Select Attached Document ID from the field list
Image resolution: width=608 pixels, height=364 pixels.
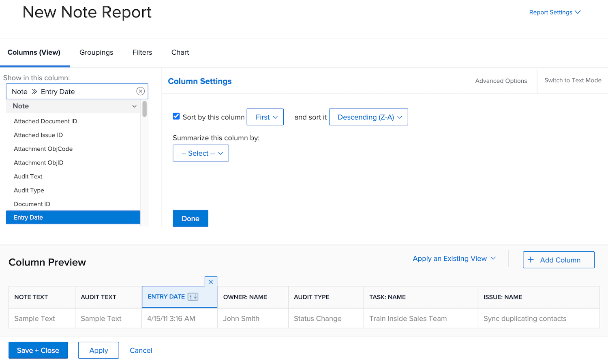coord(45,121)
